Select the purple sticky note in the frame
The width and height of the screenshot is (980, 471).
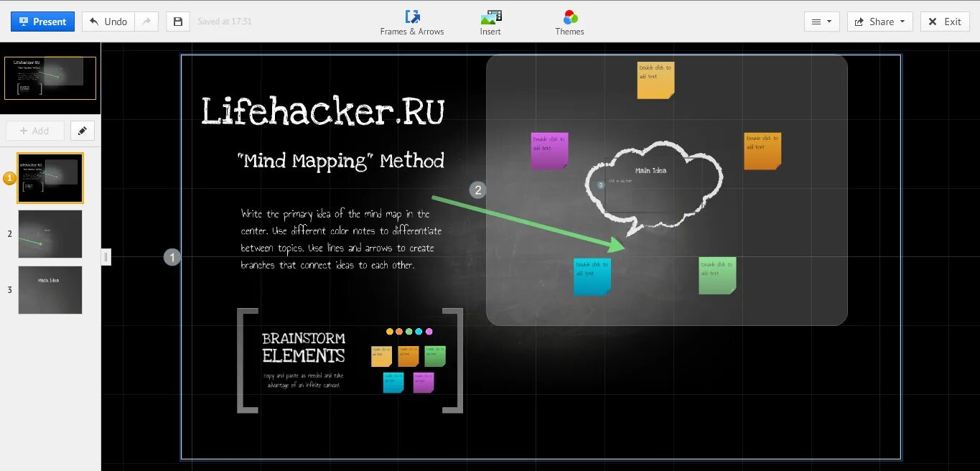pyautogui.click(x=549, y=151)
